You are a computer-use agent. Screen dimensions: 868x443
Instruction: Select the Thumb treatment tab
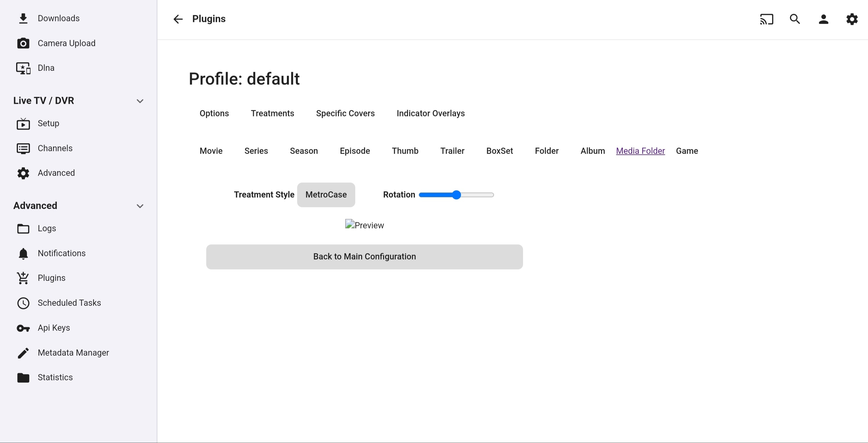[405, 151]
